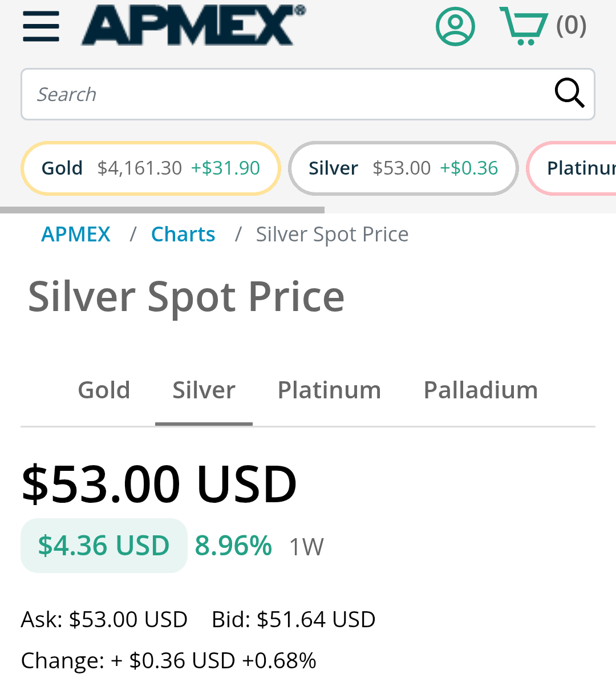Image resolution: width=616 pixels, height=682 pixels.
Task: Switch to the Gold tab
Action: tap(104, 390)
